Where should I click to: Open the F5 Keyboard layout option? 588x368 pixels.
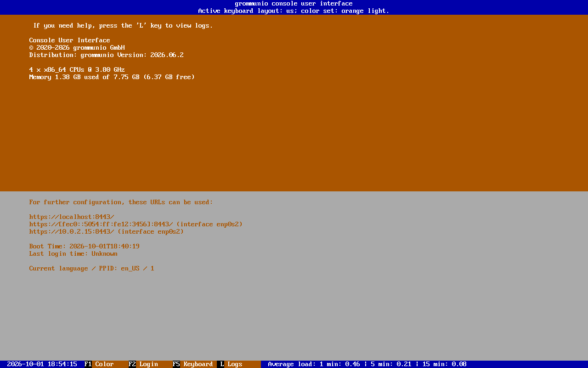(193, 364)
